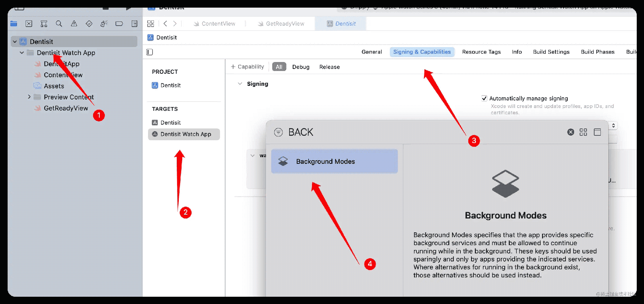Open the Symbol navigator icon
Image resolution: width=644 pixels, height=304 pixels.
(x=44, y=24)
